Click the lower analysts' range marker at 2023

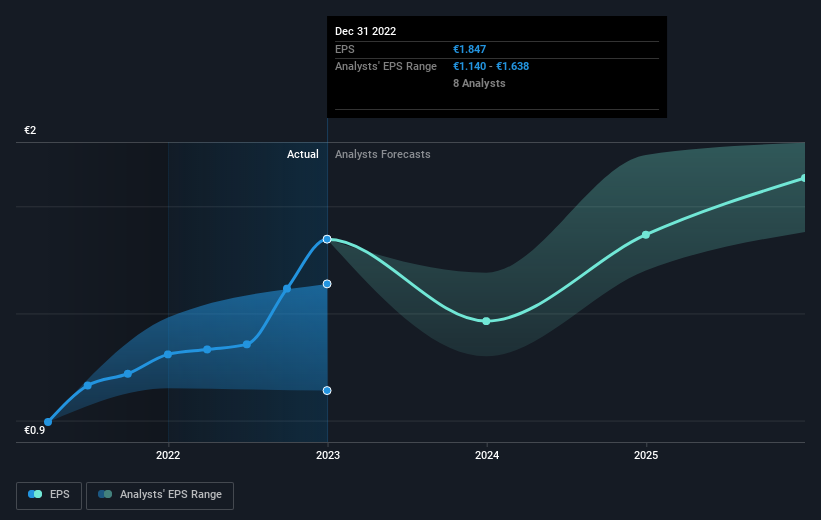pyautogui.click(x=327, y=391)
